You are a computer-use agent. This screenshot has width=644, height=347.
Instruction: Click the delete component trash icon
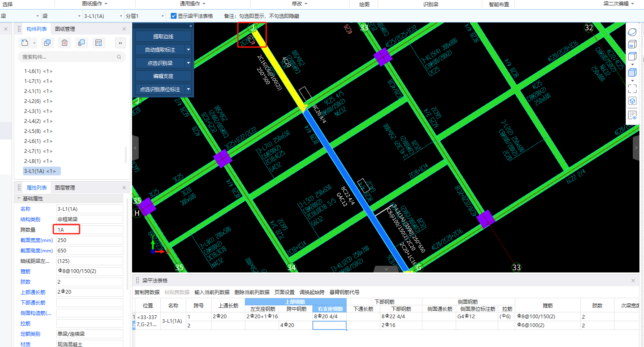(65, 43)
